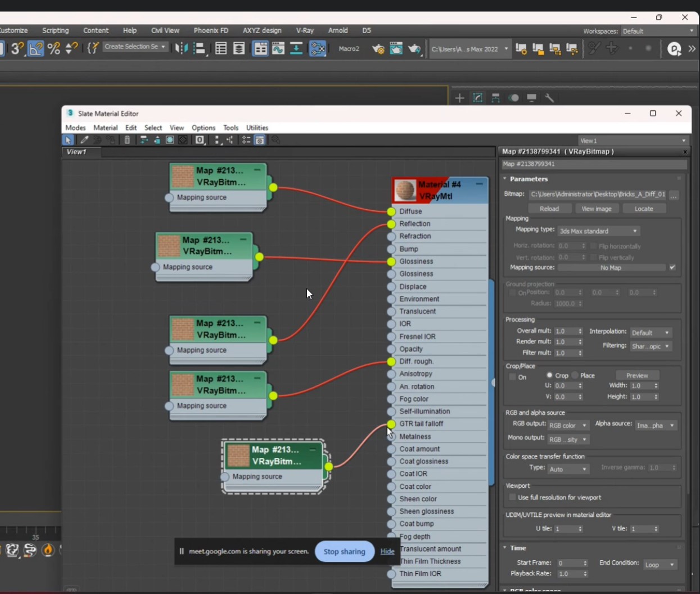This screenshot has width=700, height=594.
Task: Open the Utilities menu in Slate editor
Action: (257, 128)
